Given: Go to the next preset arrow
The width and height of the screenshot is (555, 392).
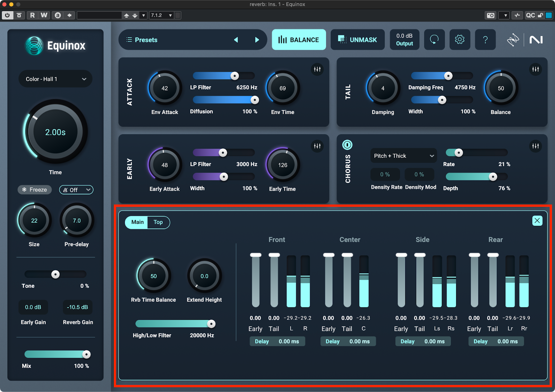Looking at the screenshot, I should pyautogui.click(x=257, y=40).
